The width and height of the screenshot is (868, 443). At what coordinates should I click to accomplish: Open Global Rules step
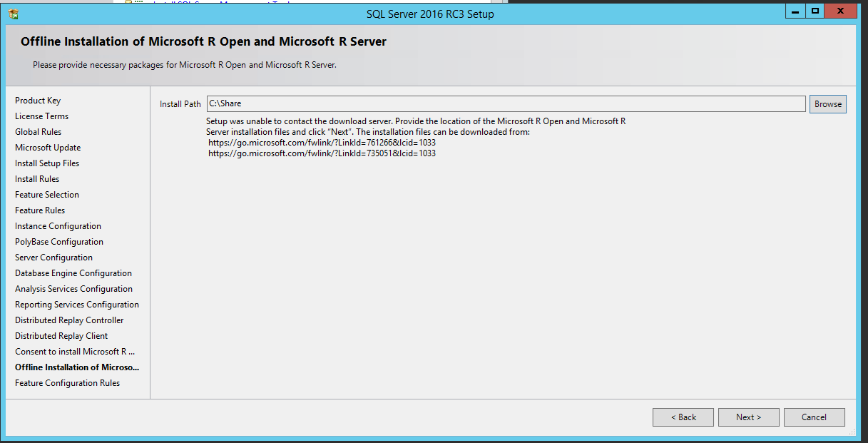click(38, 132)
